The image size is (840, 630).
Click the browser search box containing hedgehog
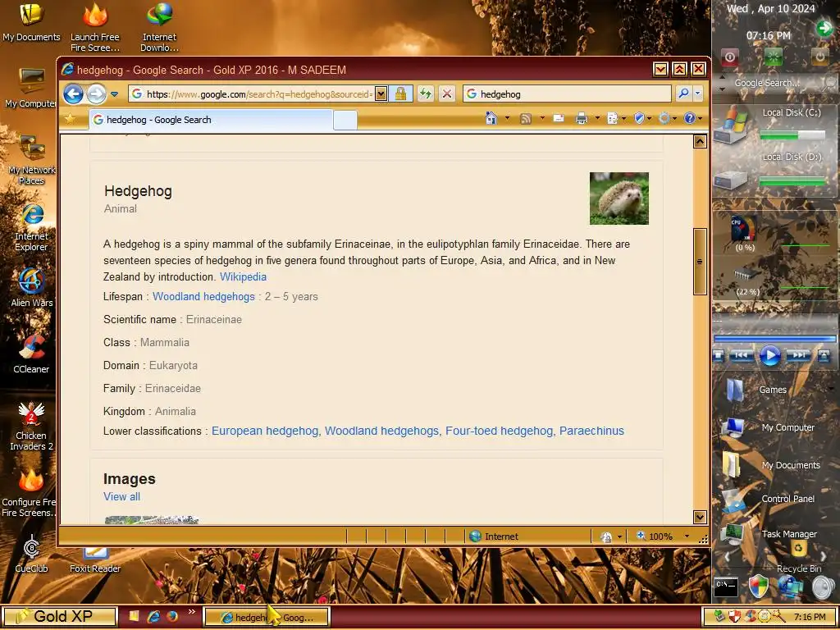[567, 94]
